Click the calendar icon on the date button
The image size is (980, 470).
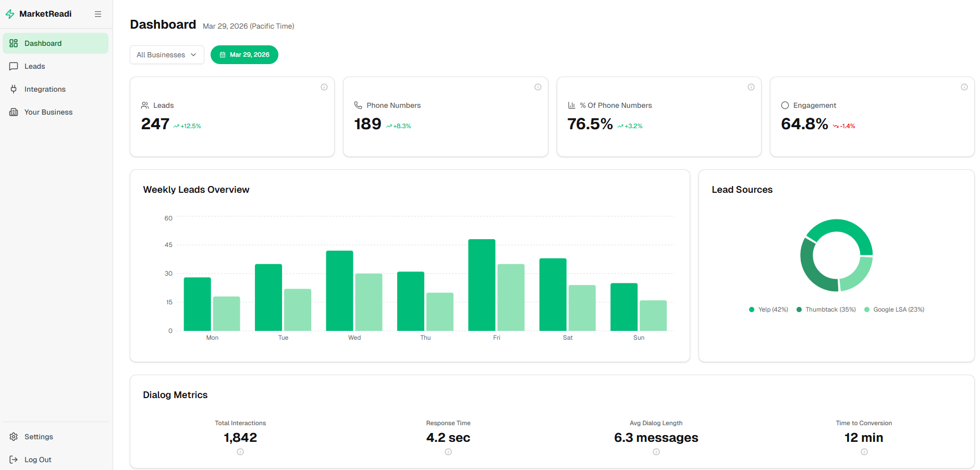pos(223,54)
